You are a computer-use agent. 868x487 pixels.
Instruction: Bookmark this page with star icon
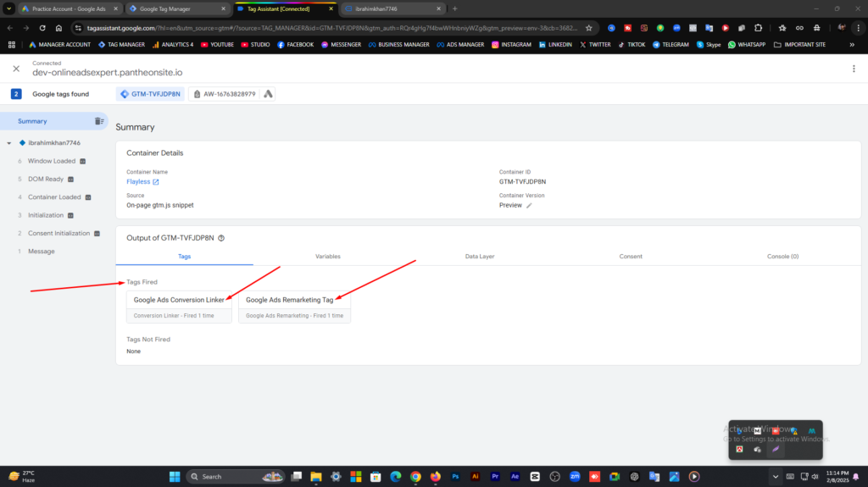(588, 28)
